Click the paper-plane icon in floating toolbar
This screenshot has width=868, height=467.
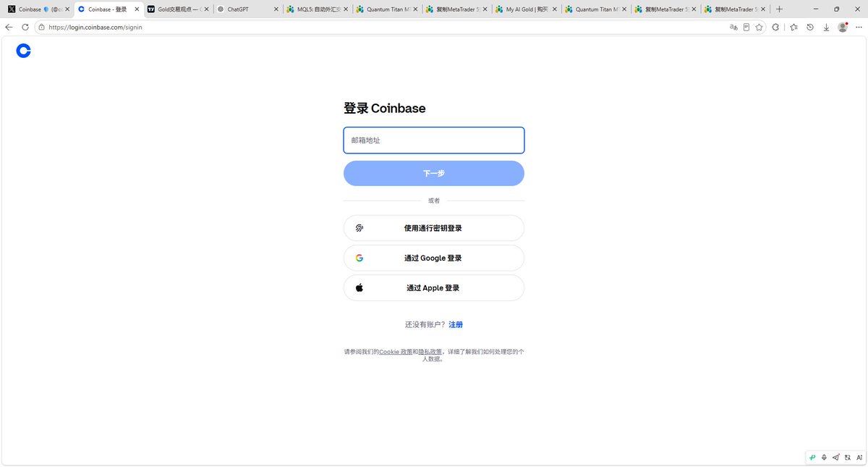click(x=836, y=457)
